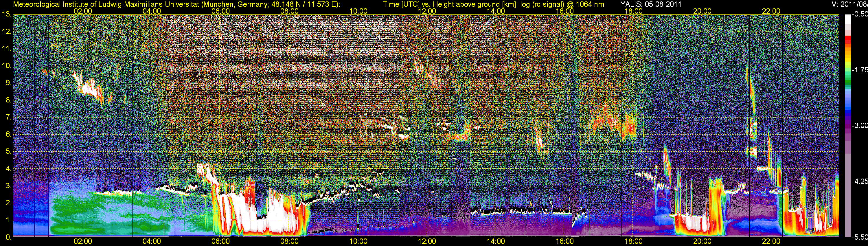Screen dimensions: 868x246
Task: Click the color scale value '-5.50'
Action: tap(860, 237)
